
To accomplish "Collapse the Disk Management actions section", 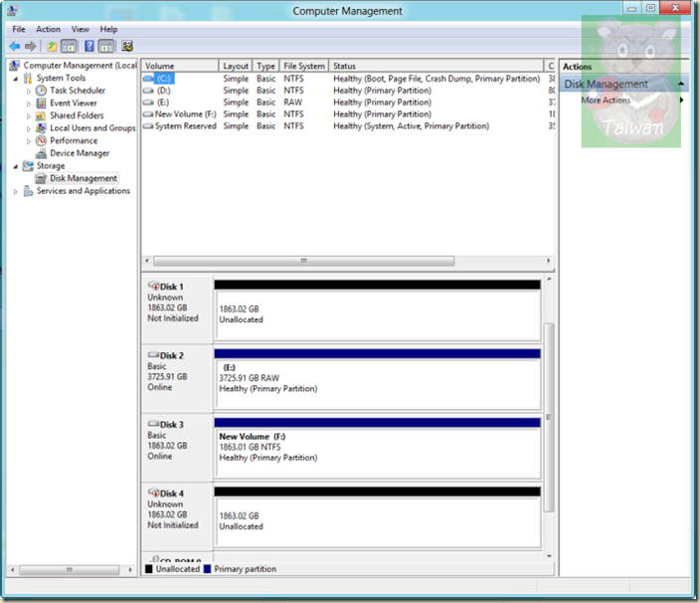I will coord(681,84).
